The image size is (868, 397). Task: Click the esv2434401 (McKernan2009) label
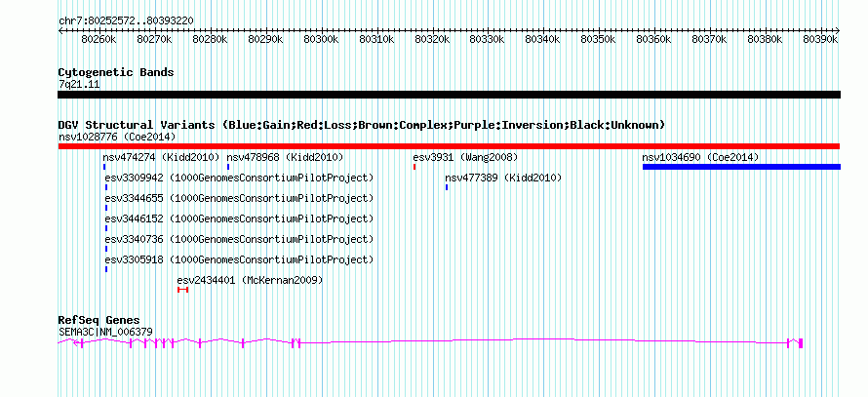click(250, 280)
